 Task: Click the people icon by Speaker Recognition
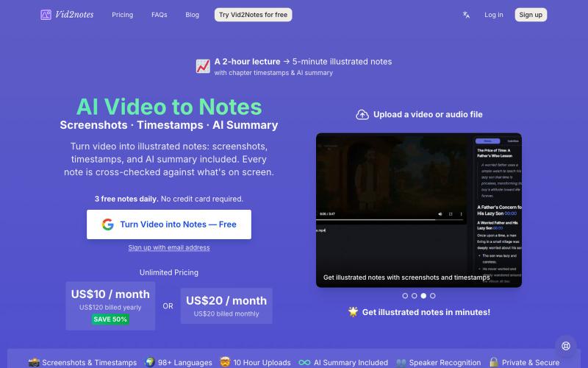401,362
